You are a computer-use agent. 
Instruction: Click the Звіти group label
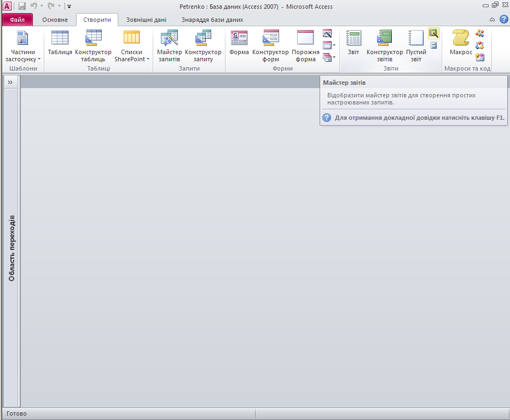391,68
